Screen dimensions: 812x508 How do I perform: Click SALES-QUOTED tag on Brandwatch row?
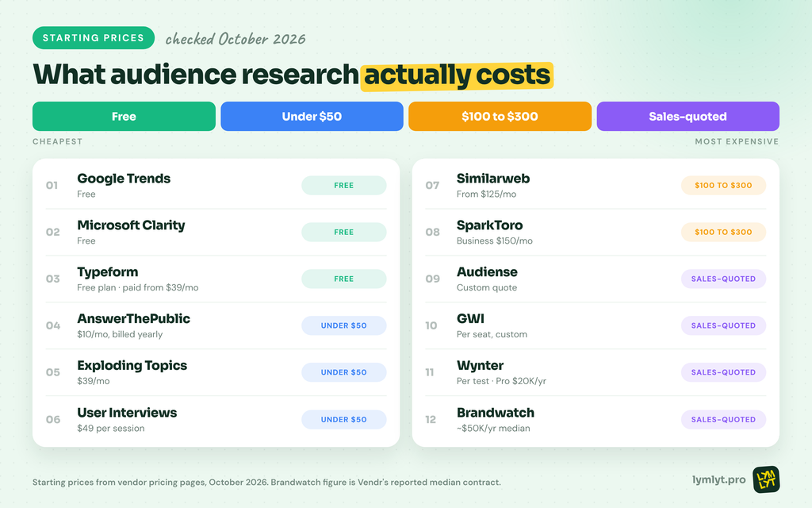[723, 419]
